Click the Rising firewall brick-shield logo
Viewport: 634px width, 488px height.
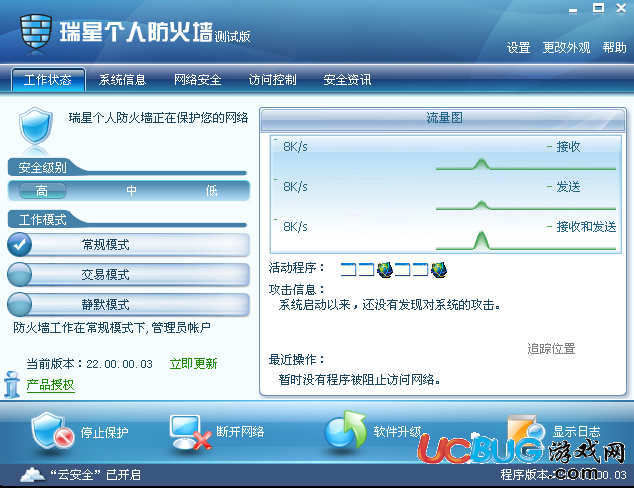(36, 34)
